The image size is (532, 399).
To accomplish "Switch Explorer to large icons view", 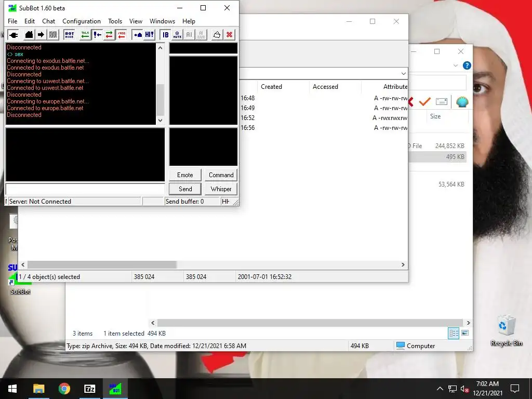I will coord(465,333).
